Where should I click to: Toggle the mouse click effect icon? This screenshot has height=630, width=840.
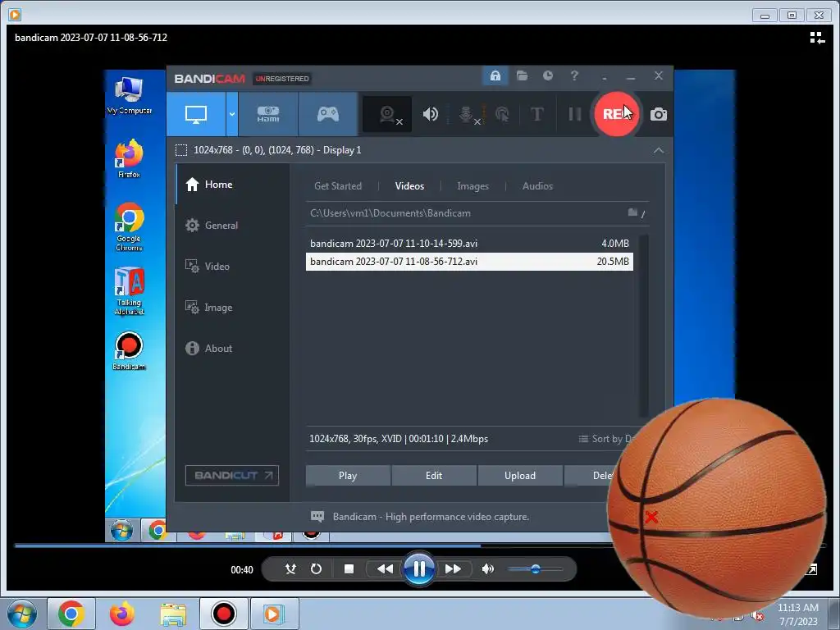click(x=502, y=114)
